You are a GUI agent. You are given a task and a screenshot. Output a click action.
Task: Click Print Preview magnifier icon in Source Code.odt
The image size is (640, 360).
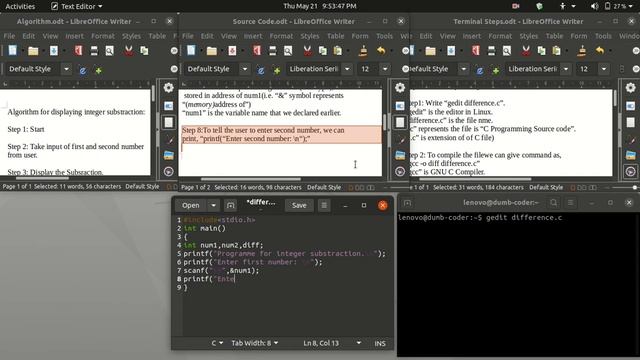click(x=288, y=51)
